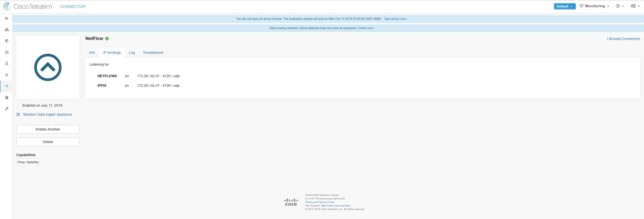Open the bank building sidebar icon
Image resolution: width=644 pixels, height=219 pixels.
coord(7,97)
